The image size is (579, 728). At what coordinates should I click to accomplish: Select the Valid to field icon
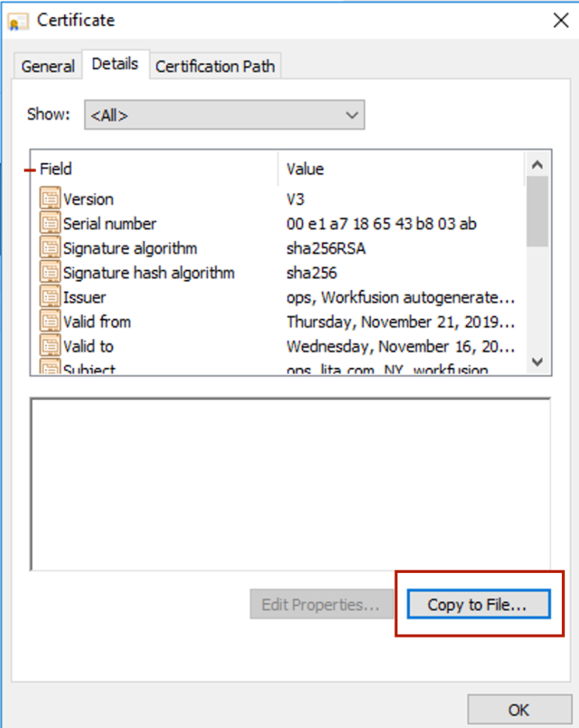[x=50, y=346]
